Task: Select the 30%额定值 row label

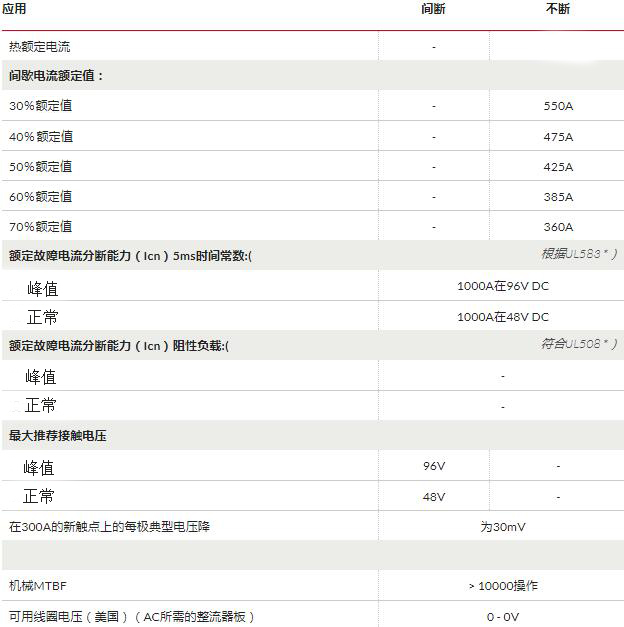Action: tap(41, 106)
